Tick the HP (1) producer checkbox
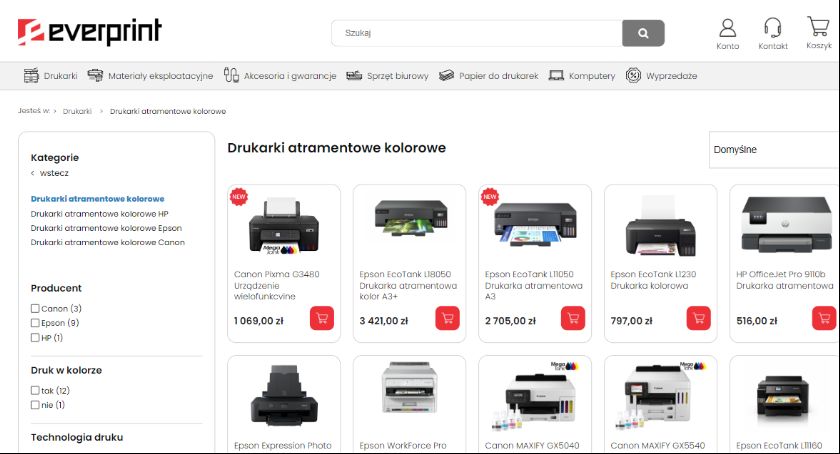This screenshot has height=454, width=840. [x=35, y=338]
